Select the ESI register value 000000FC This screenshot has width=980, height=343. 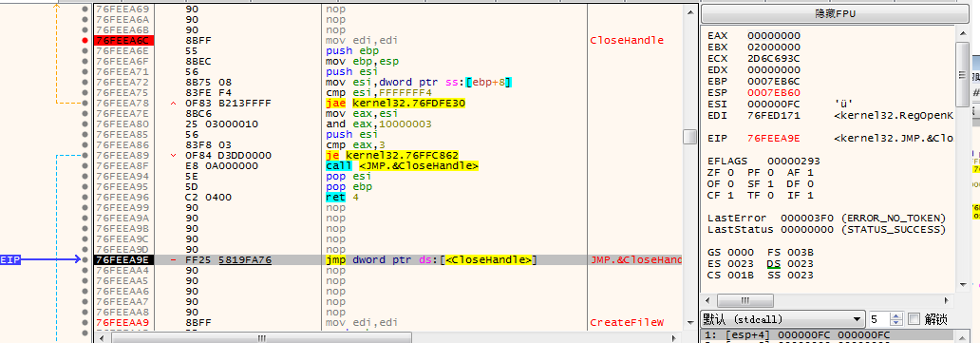[x=774, y=104]
